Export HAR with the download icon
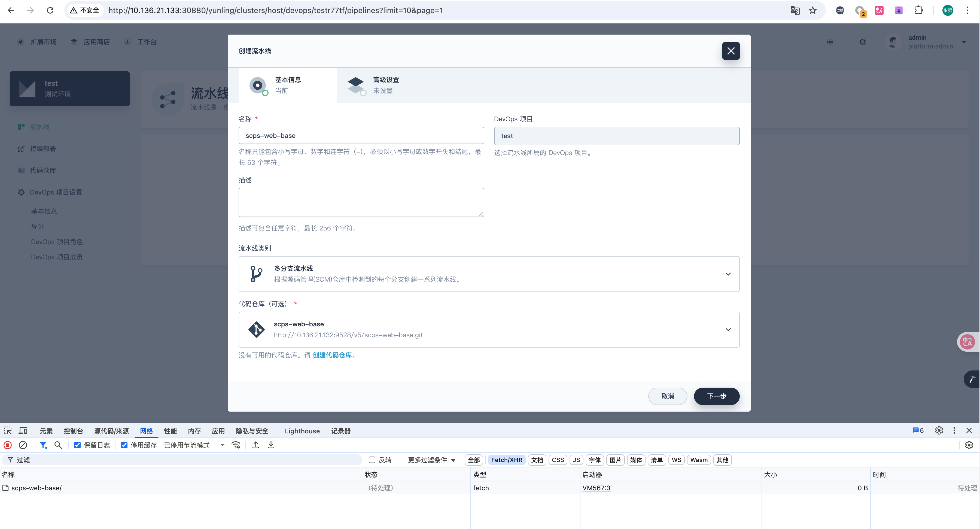This screenshot has height=529, width=980. click(x=271, y=445)
